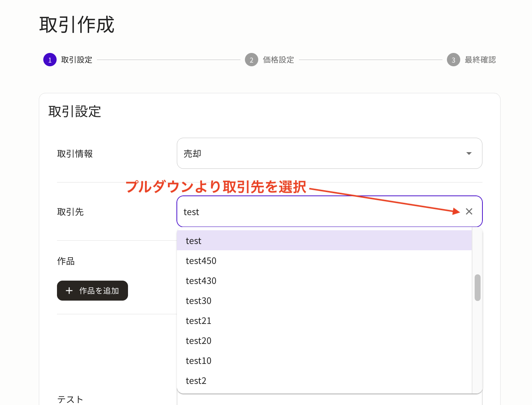
Task: Open the 取引情報 dropdown arrow
Action: tap(469, 153)
